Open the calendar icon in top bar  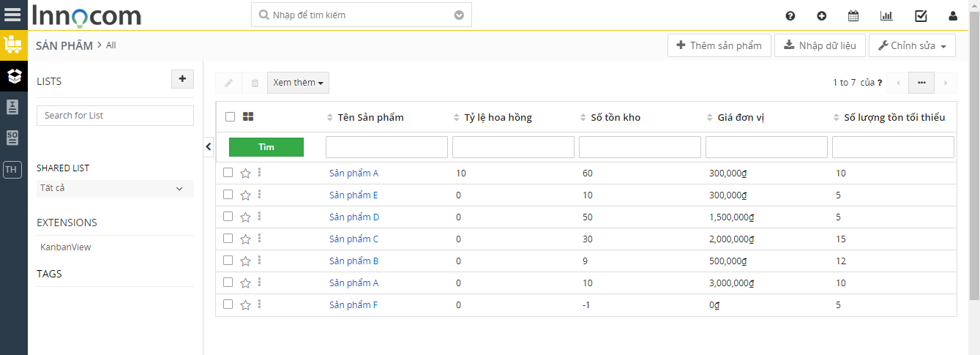[x=853, y=15]
